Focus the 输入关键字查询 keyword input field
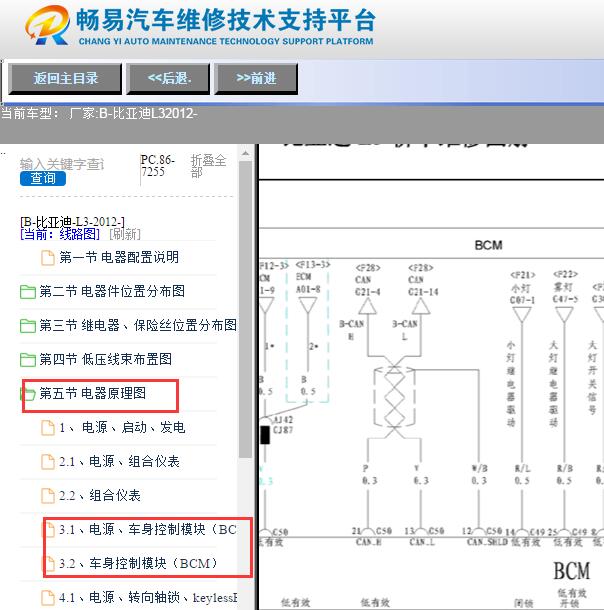 (62, 164)
